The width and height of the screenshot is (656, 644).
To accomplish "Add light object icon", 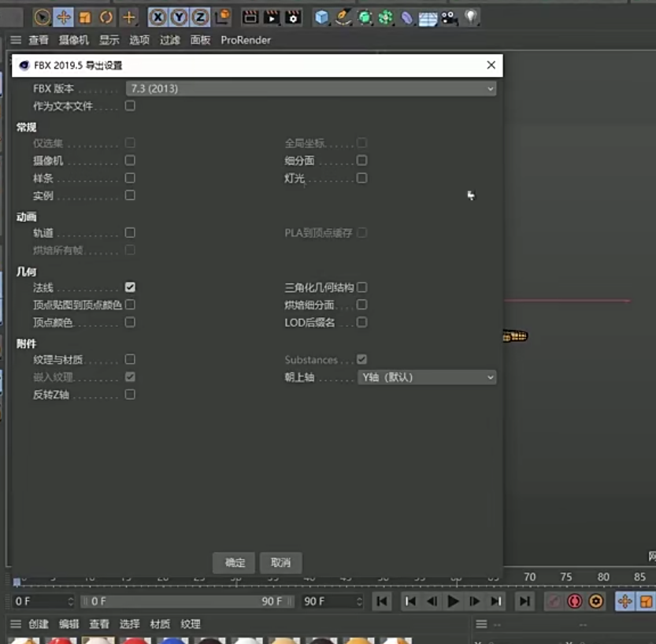I will click(471, 17).
